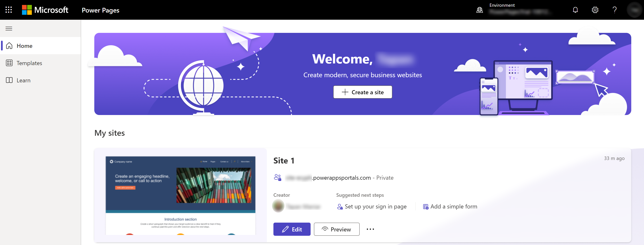The image size is (644, 245).
Task: Click the Templates menu item
Action: (x=29, y=63)
